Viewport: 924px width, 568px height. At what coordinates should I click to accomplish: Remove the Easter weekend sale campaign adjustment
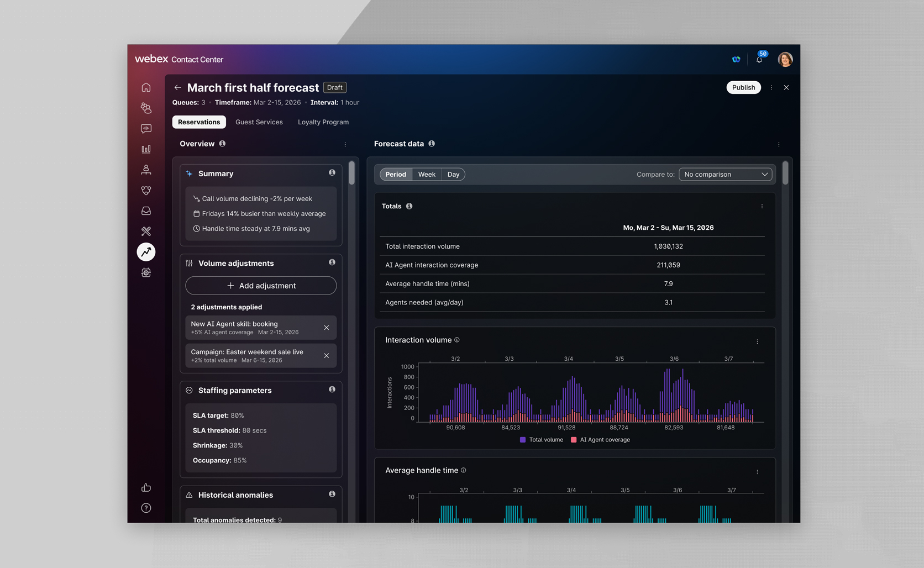click(327, 356)
